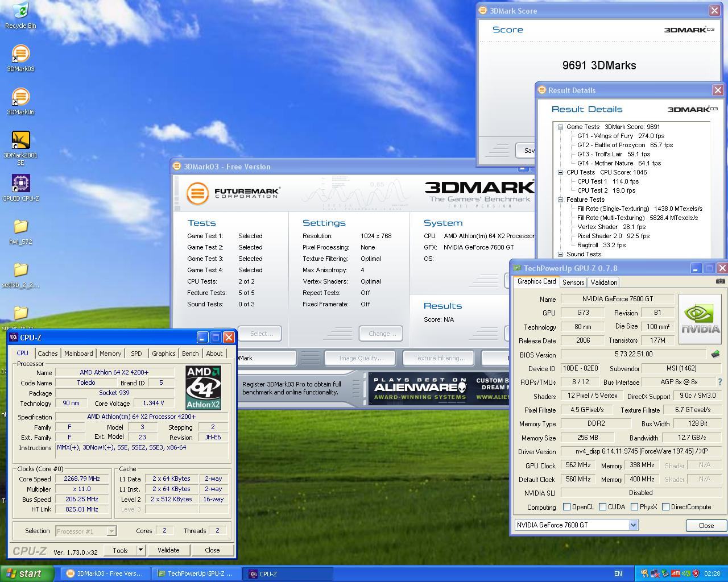Switch to the Caches tab in CPU-Z
Screen dimensions: 728x582
coord(48,353)
